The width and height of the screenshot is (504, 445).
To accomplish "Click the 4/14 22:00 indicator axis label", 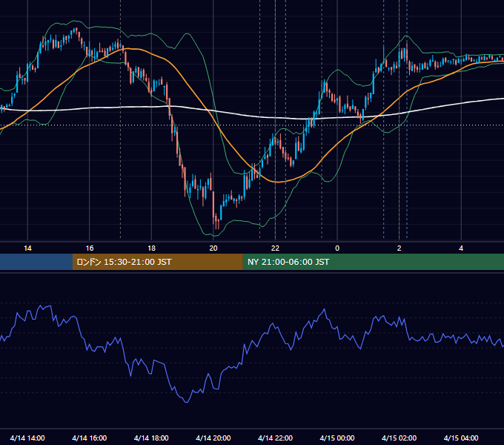I will [275, 438].
